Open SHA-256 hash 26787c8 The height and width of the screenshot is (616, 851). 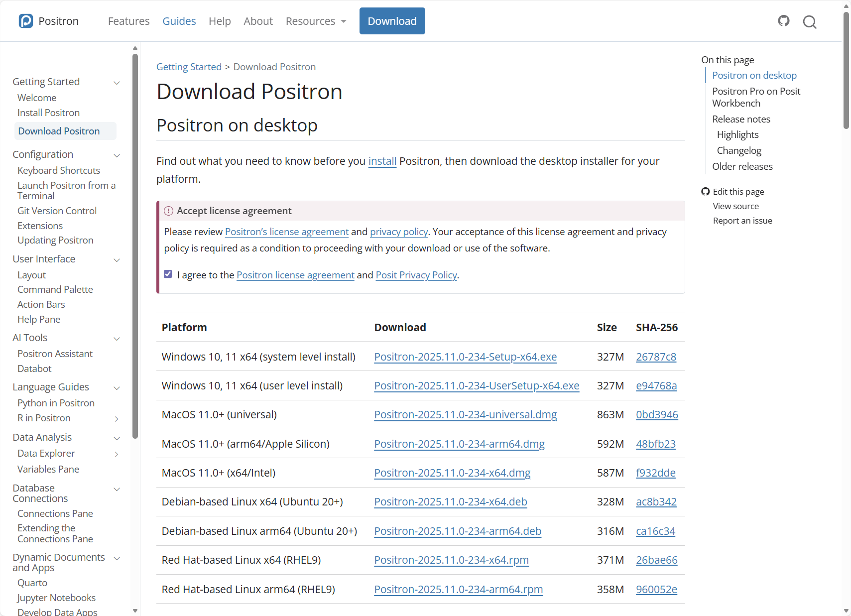656,357
